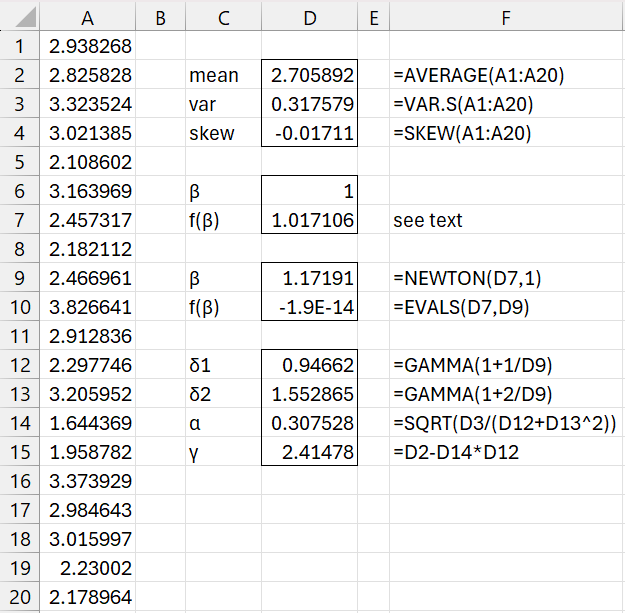Select column D header
625x613 pixels.
310,16
